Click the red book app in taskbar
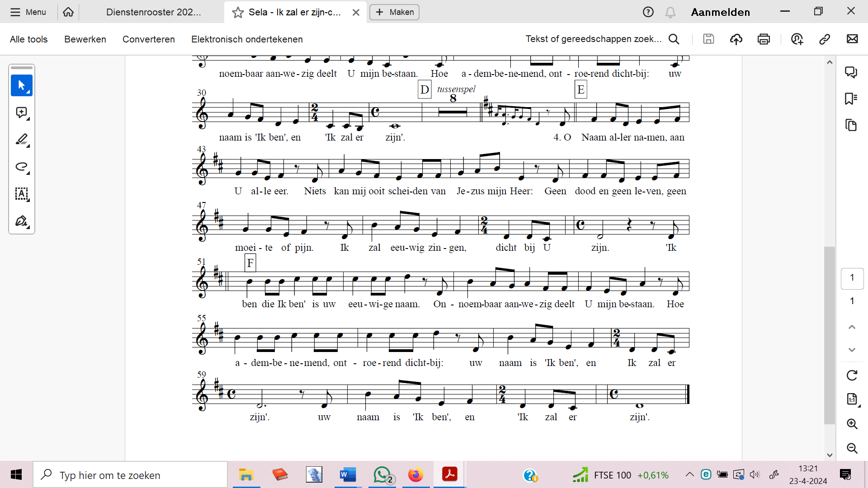The height and width of the screenshot is (488, 868). (x=280, y=474)
